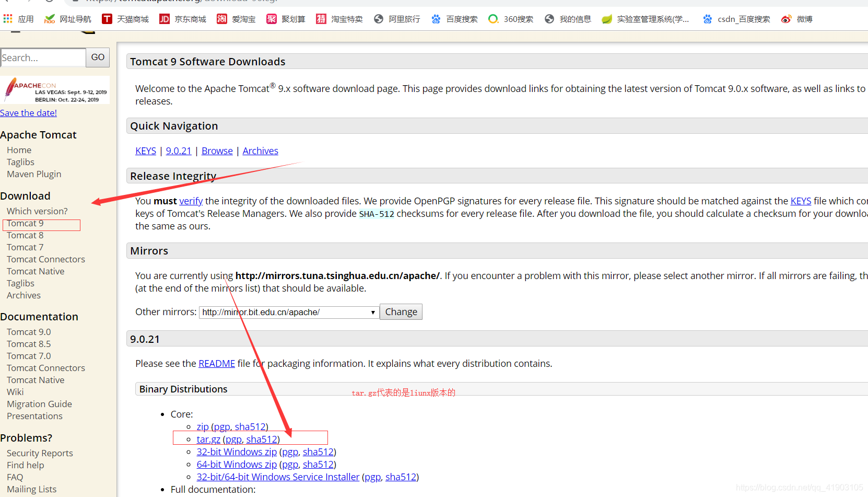Open the KEYS file link in Release Integrity

(801, 201)
